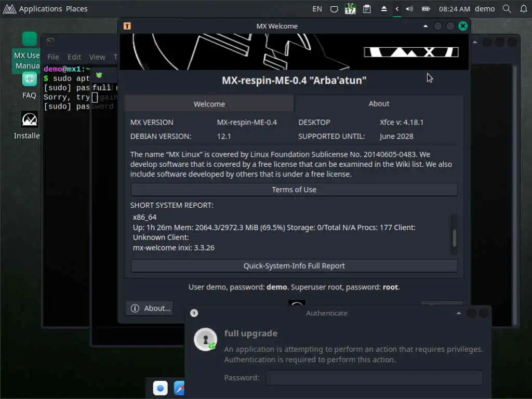Click 'mx-welcome inxi: 3.3.26' line

click(174, 248)
